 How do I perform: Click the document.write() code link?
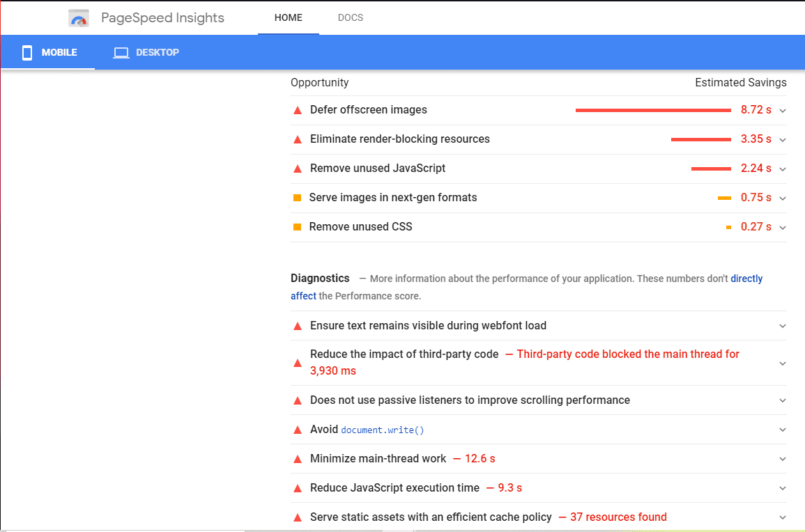(x=383, y=430)
